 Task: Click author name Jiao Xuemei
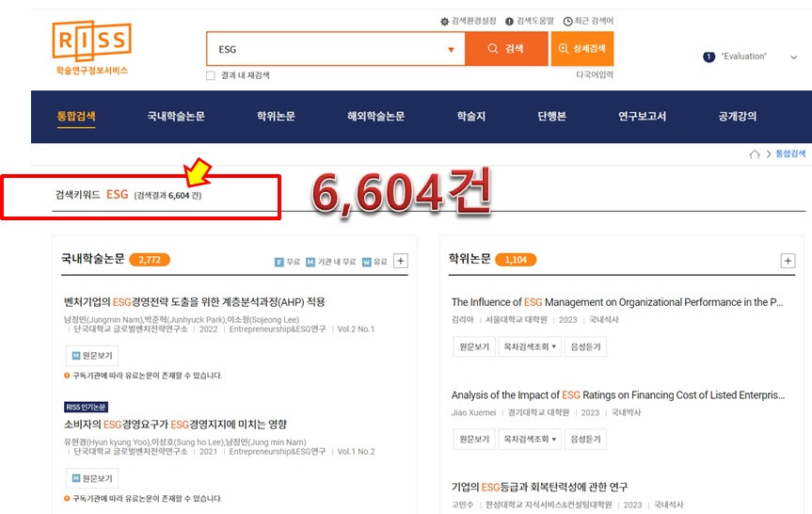473,412
